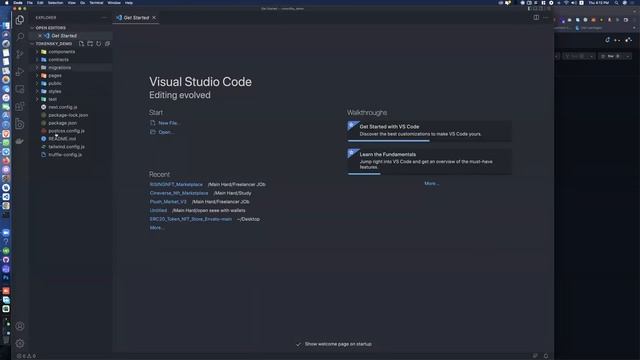Open Finder from the Dock
This screenshot has height=360, width=640.
click(x=6, y=25)
